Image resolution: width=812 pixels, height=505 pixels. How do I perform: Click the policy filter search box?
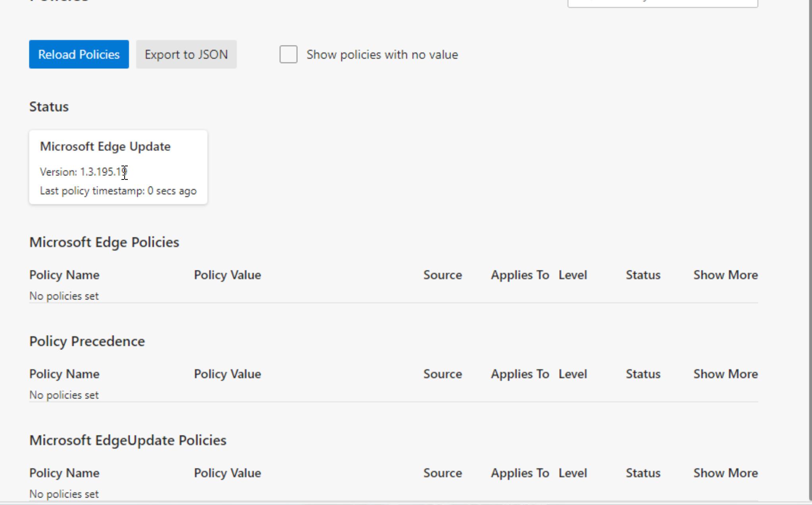(x=663, y=2)
